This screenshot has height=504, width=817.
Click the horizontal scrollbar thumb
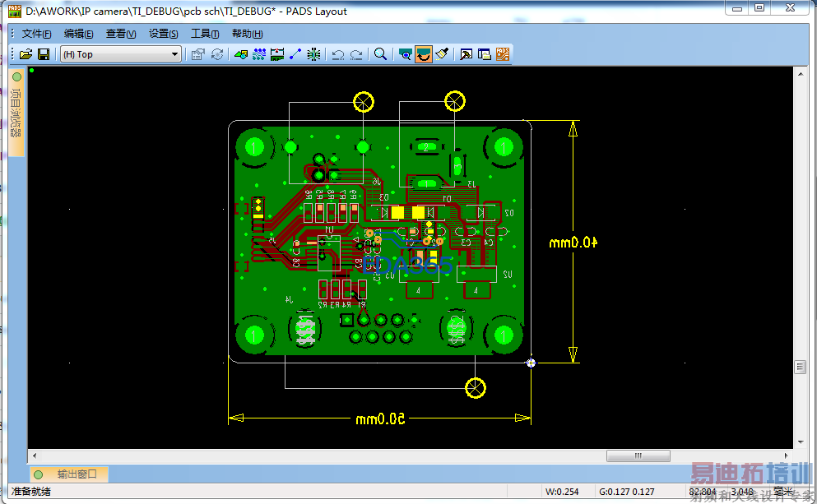click(x=638, y=455)
